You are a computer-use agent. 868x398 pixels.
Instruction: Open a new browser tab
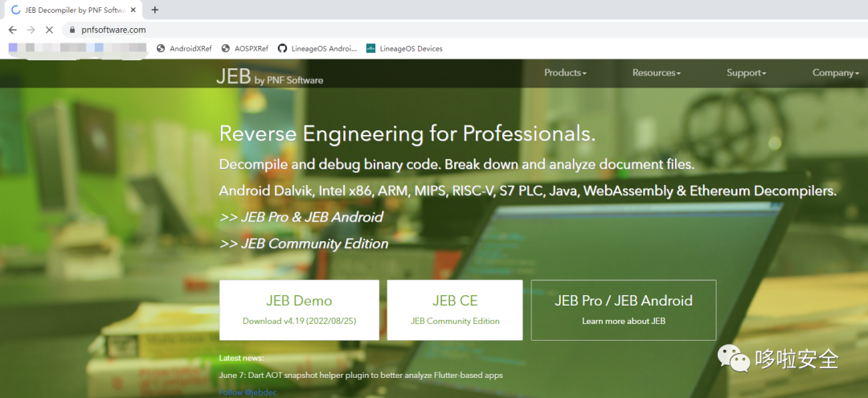155,10
